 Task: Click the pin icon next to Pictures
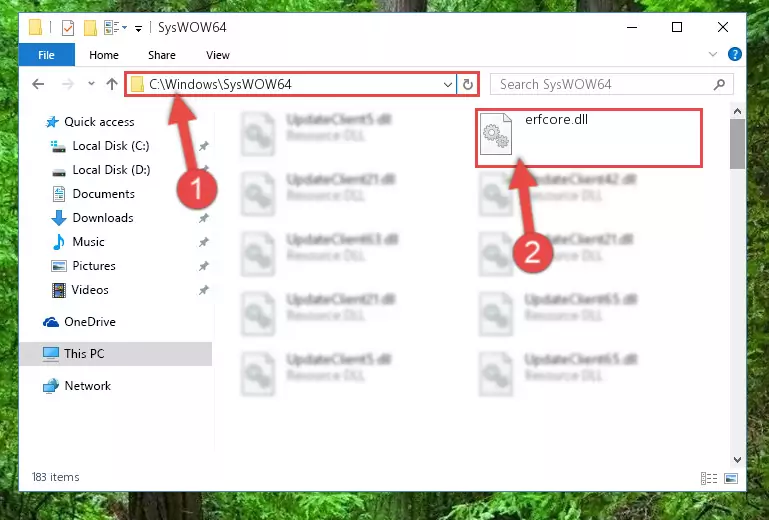203,266
